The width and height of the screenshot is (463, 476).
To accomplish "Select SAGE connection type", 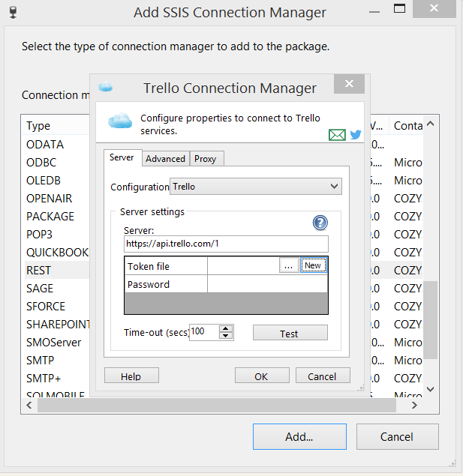I will 40,289.
